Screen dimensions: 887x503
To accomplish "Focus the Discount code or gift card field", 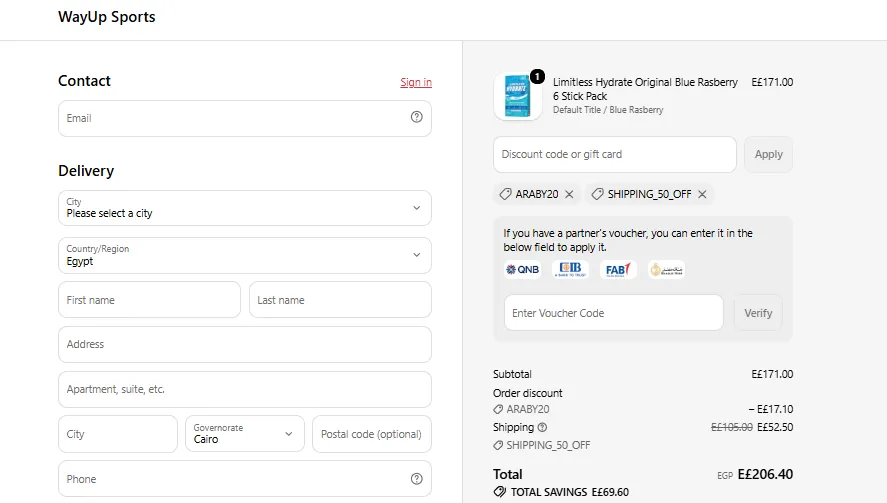I will click(x=615, y=154).
